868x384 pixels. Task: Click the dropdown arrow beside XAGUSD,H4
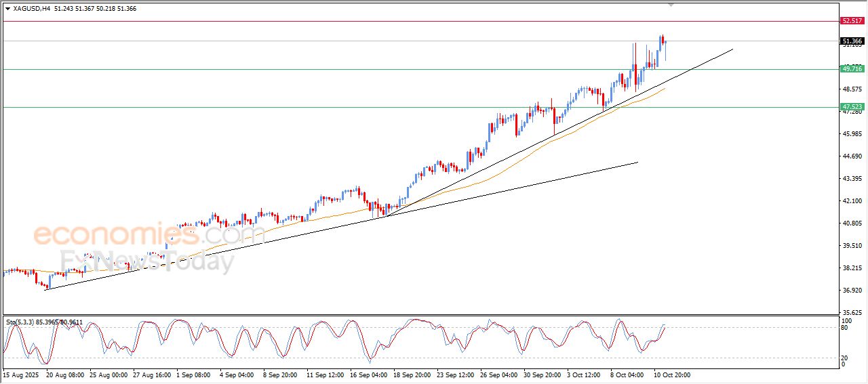[7, 9]
